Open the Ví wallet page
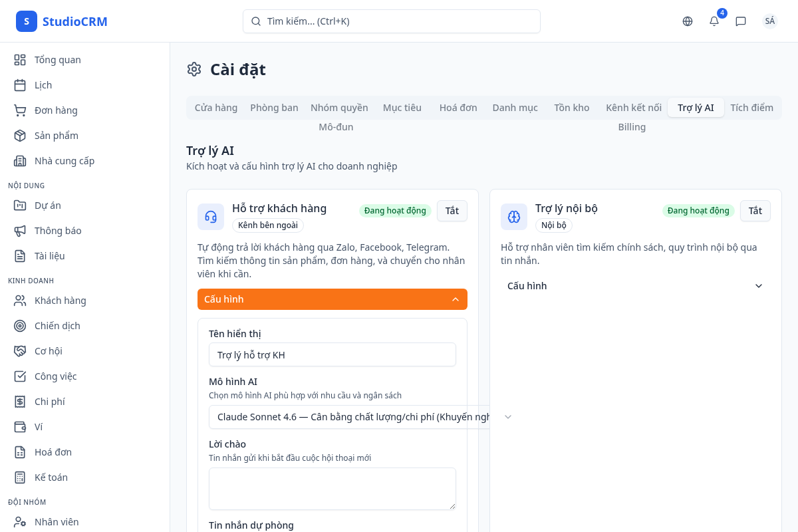 point(39,427)
